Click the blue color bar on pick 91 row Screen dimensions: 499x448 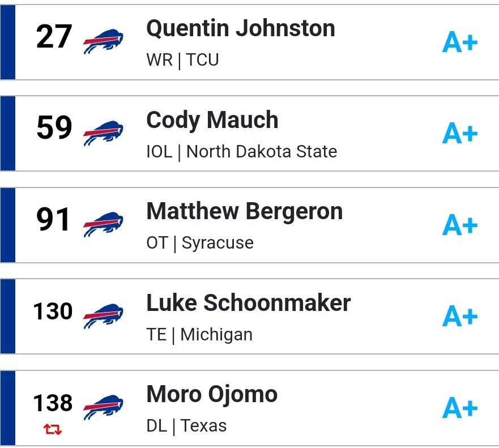7,225
